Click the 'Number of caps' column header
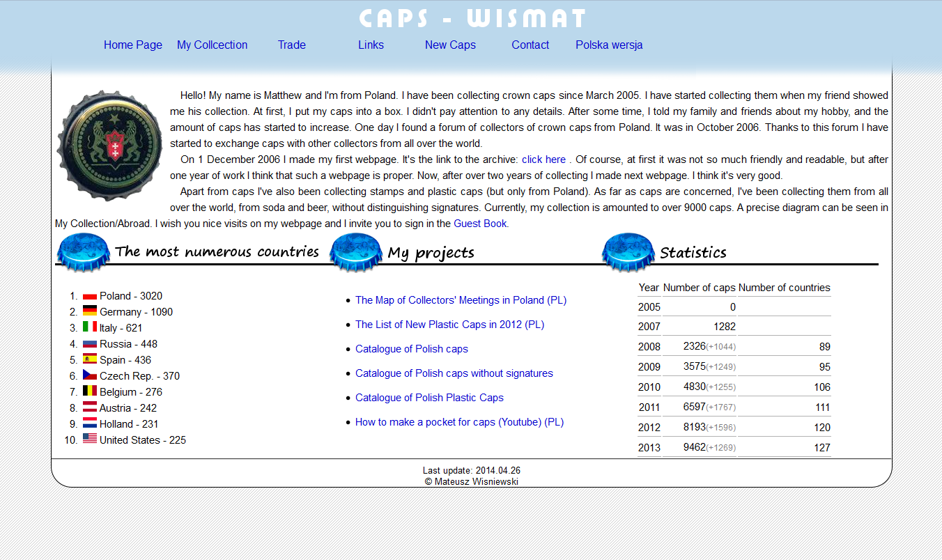Screen dimensions: 942x560 [700, 288]
